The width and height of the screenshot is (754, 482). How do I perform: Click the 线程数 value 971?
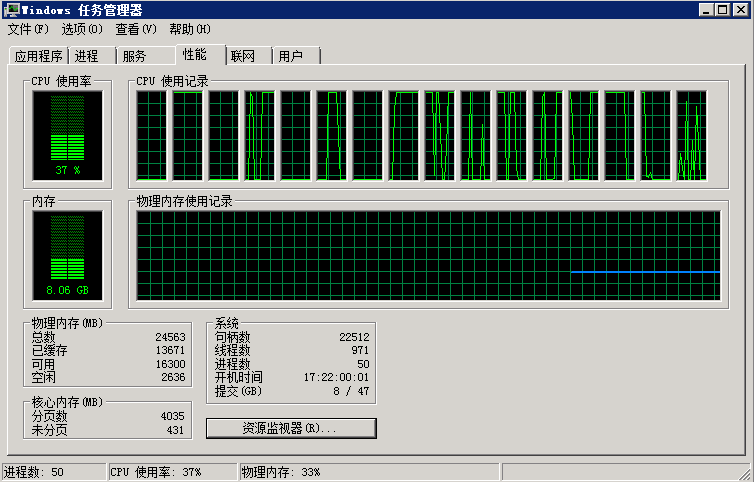pyautogui.click(x=360, y=350)
